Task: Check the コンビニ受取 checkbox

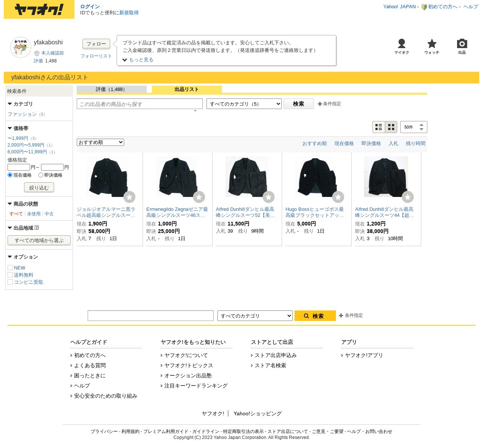Action: click(x=10, y=282)
